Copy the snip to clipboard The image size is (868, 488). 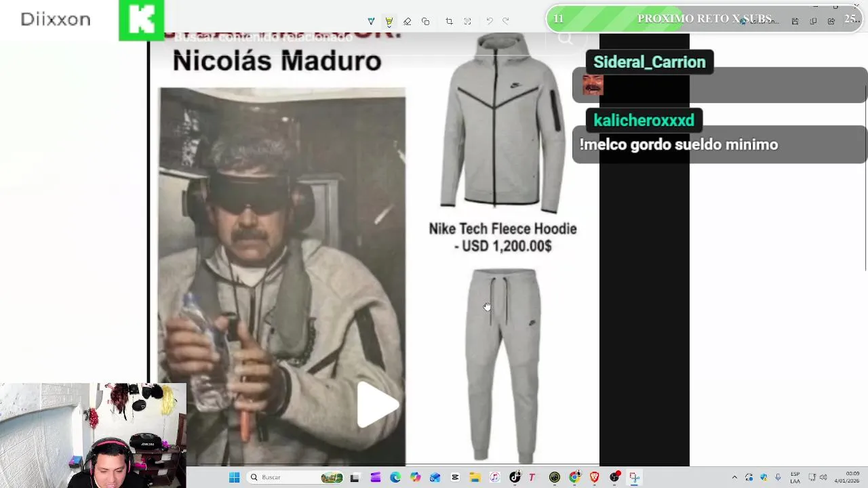813,22
